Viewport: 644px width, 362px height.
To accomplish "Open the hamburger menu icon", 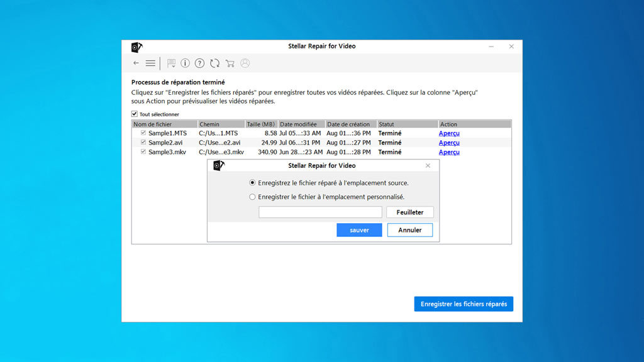I will point(150,63).
